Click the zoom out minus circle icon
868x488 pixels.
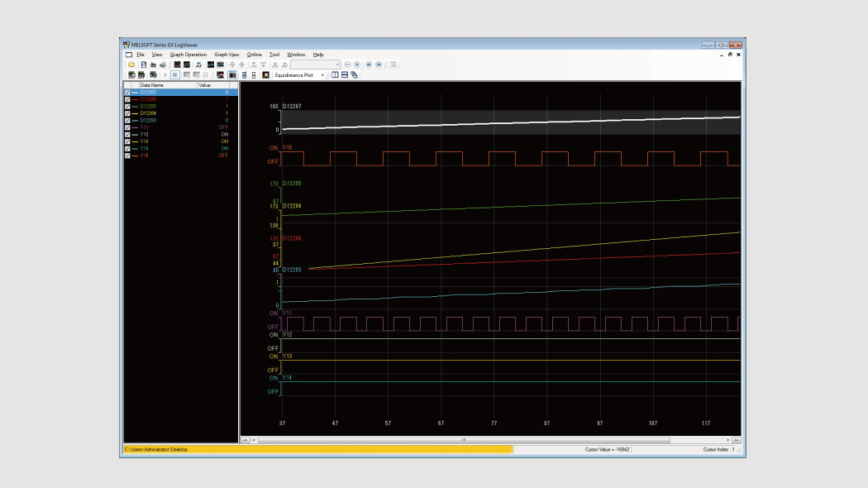(348, 65)
